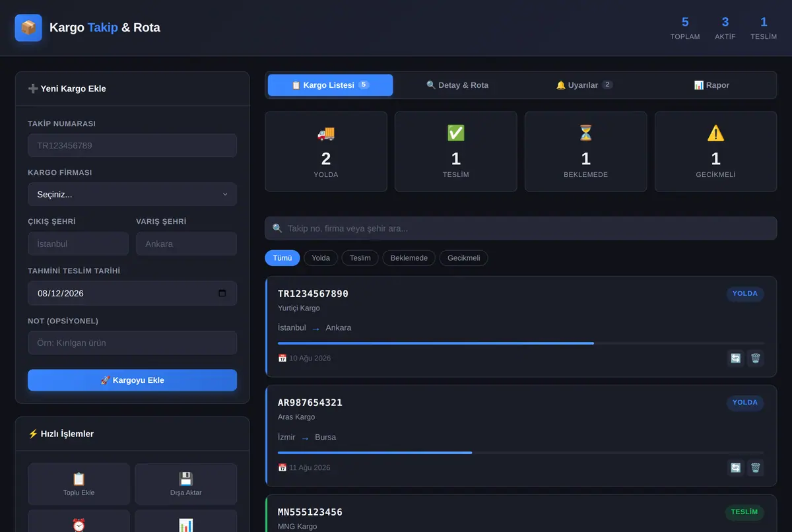Click the tracking number AR987654321
This screenshot has height=532, width=792.
pos(310,403)
